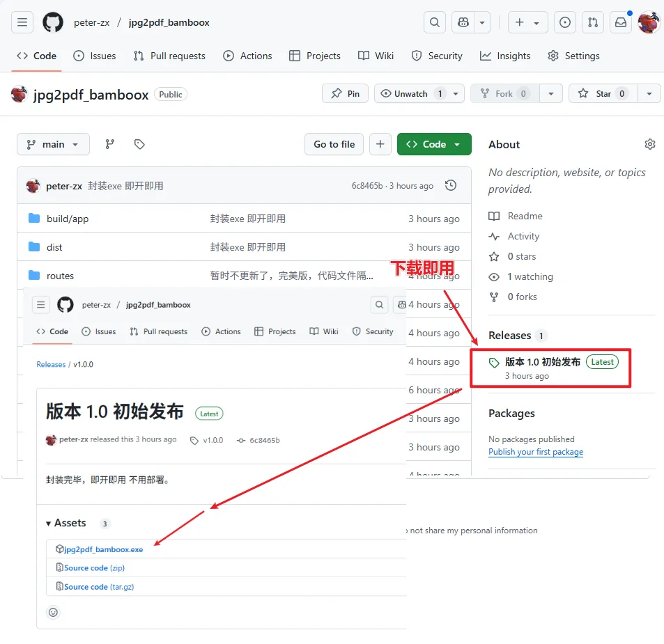Switch to the Projects tab
The image size is (664, 644).
click(x=315, y=56)
